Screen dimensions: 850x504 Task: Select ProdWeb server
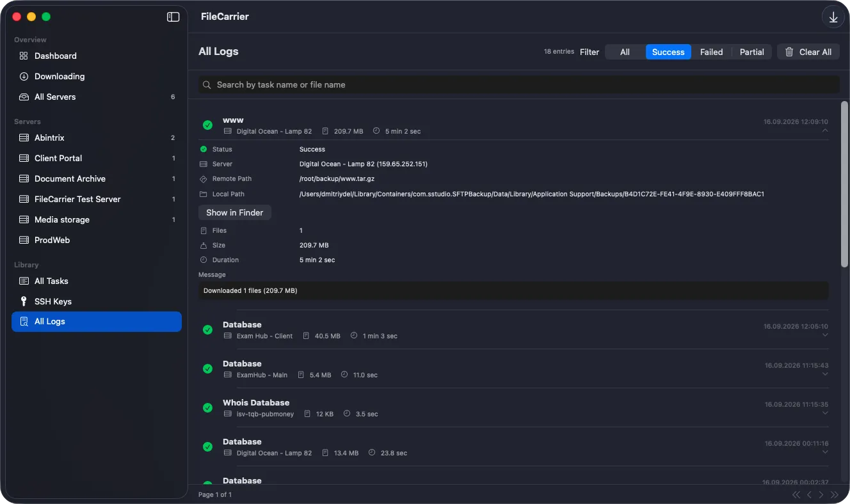[97, 240]
